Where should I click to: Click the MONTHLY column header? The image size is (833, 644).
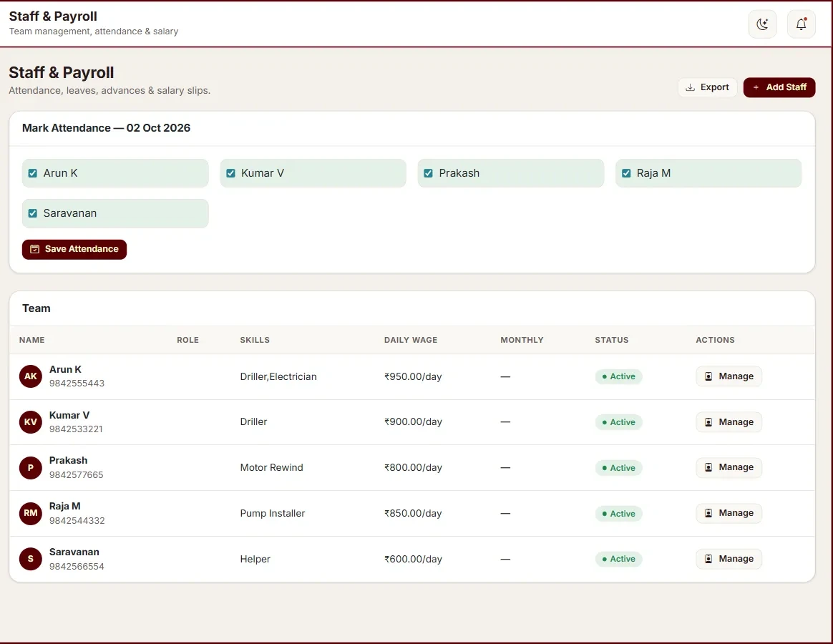point(522,340)
